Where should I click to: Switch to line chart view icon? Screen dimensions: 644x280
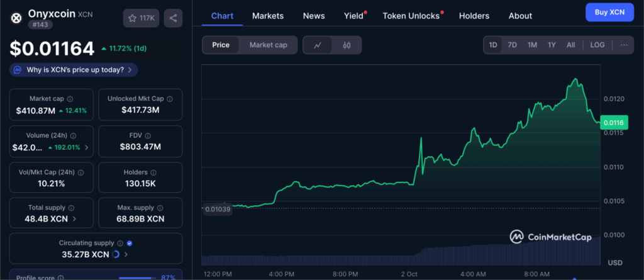318,45
